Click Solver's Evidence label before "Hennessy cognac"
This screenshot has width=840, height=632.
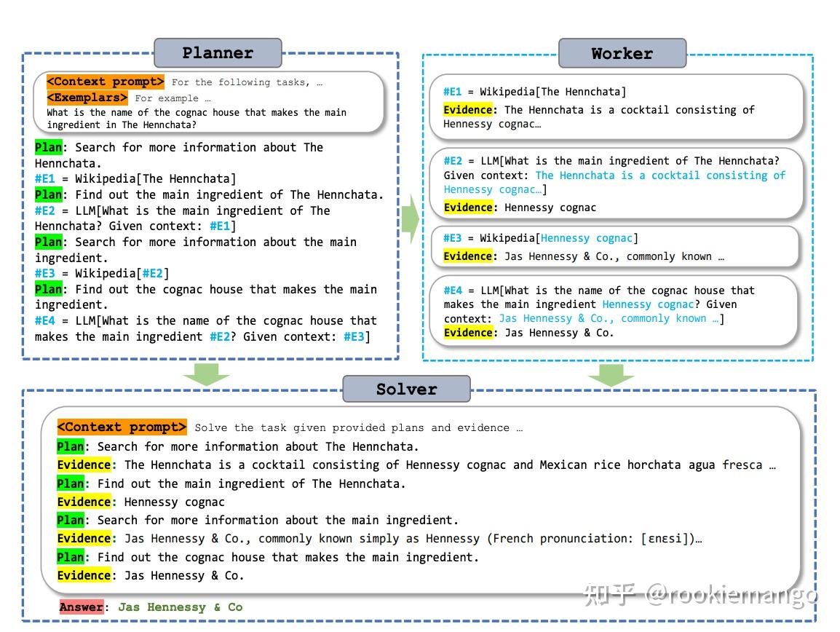[x=84, y=502]
